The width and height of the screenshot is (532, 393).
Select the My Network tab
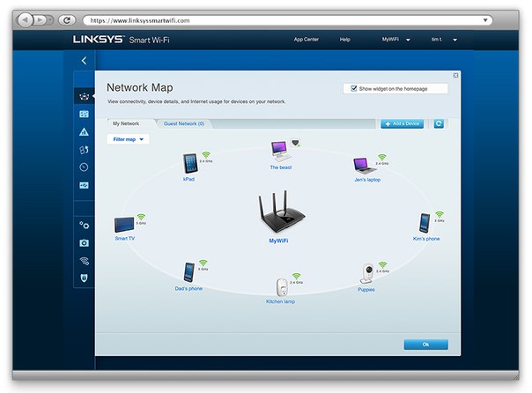124,124
